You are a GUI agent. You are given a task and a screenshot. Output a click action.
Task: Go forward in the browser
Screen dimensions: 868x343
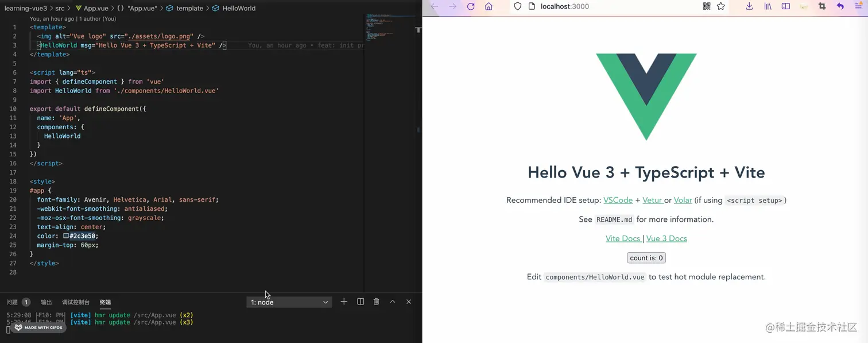453,6
